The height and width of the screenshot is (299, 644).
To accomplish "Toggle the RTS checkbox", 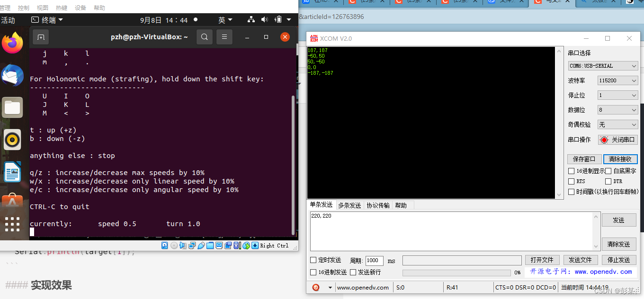I will [571, 181].
